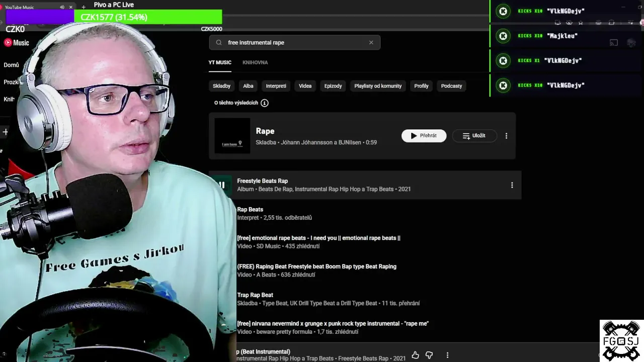Select the YouTube Music browser tab

pyautogui.click(x=38, y=7)
